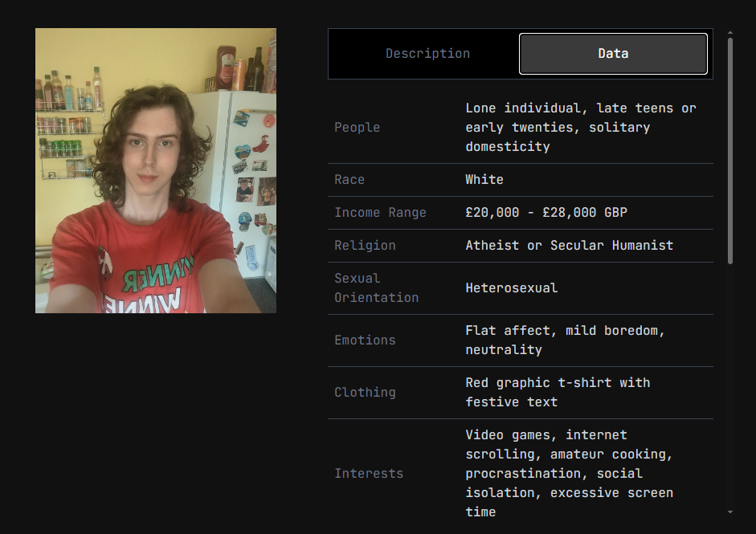Image resolution: width=756 pixels, height=534 pixels.
Task: Select the Data tab
Action: (613, 54)
